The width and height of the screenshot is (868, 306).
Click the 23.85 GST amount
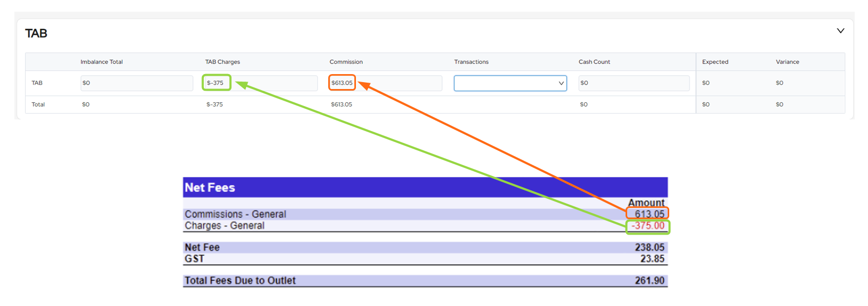coord(652,259)
